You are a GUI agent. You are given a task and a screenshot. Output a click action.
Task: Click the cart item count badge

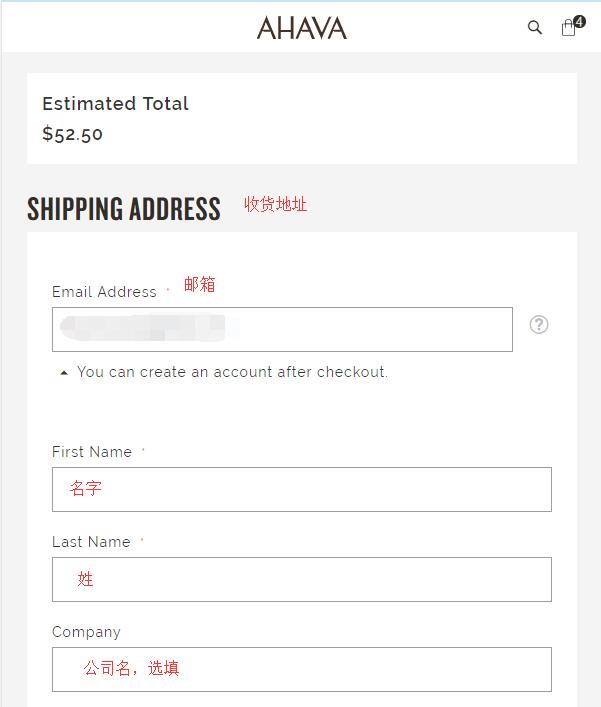(580, 21)
